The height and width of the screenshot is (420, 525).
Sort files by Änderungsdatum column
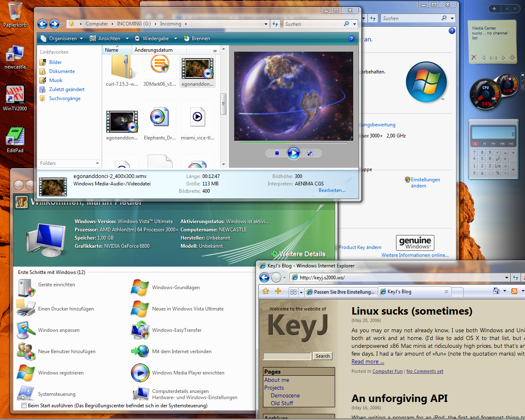[159, 50]
